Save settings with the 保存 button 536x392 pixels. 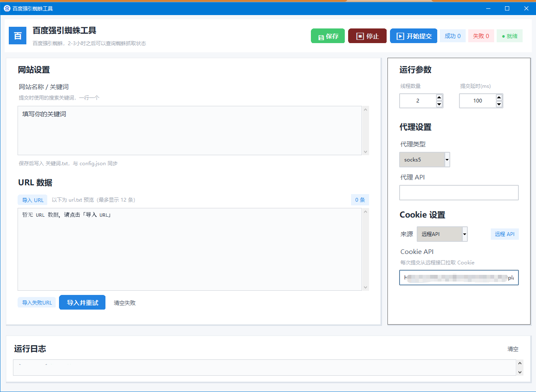[328, 36]
